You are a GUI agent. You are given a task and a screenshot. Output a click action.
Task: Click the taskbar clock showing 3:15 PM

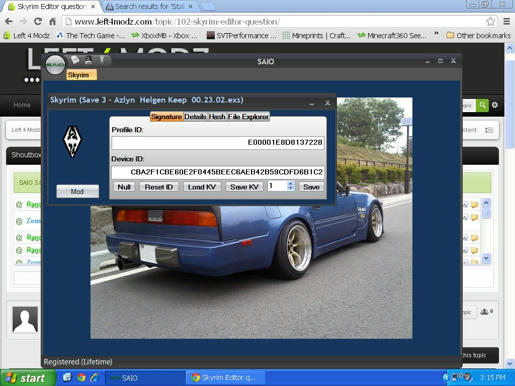pos(493,378)
